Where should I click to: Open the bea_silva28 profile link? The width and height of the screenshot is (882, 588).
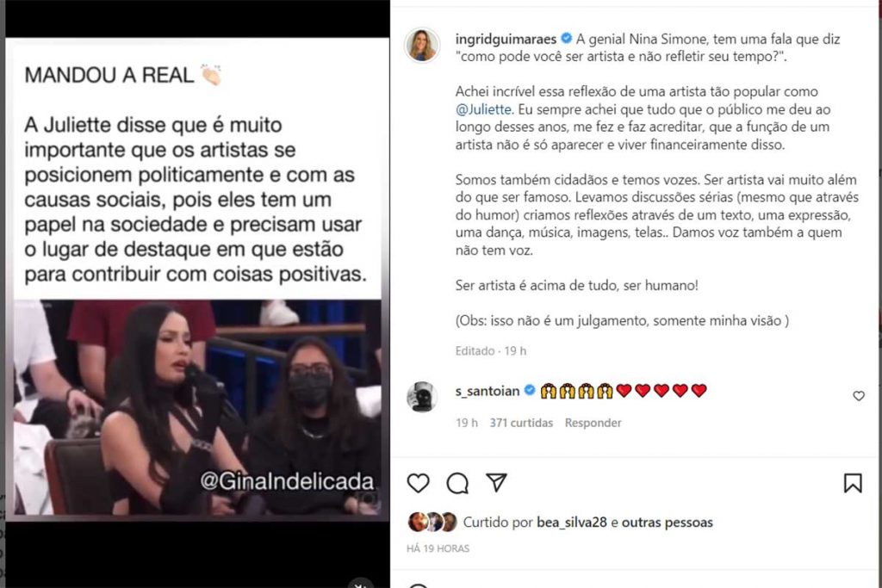click(x=572, y=523)
